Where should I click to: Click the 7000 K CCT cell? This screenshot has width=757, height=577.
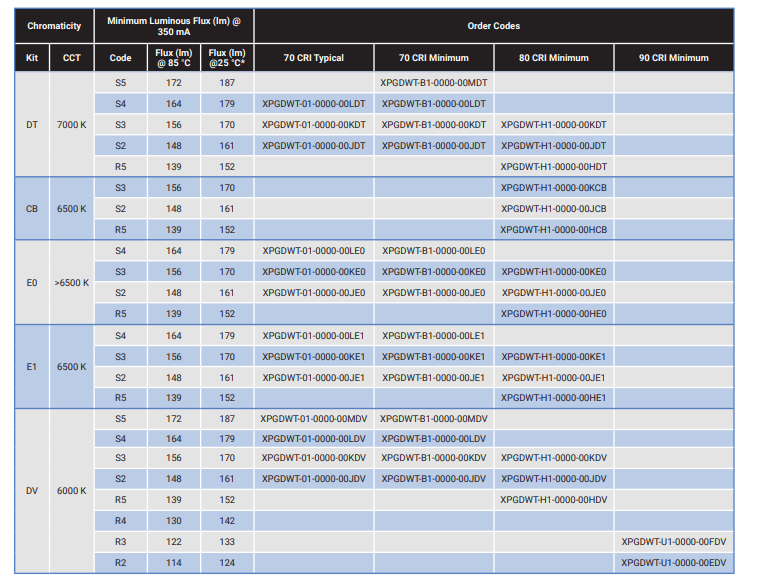[x=71, y=125]
